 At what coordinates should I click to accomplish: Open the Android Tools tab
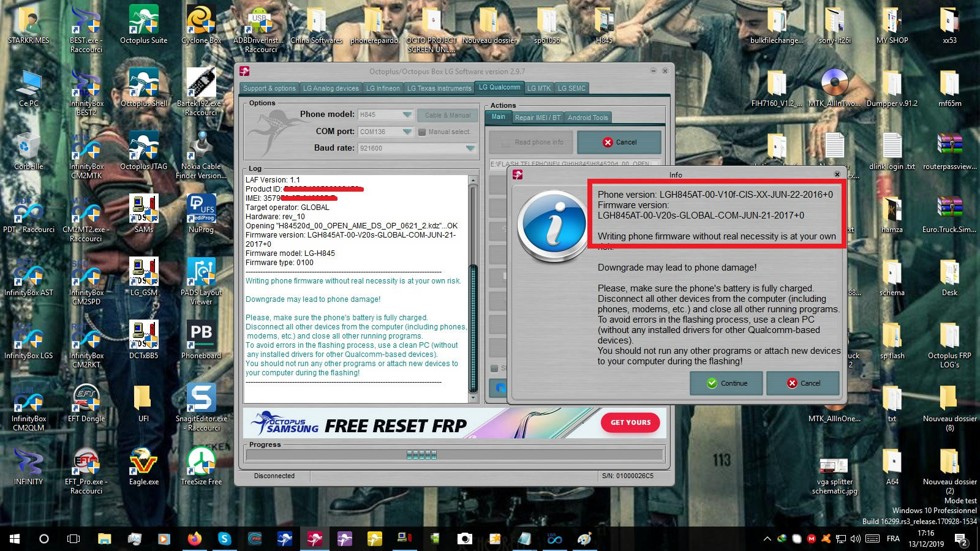587,118
